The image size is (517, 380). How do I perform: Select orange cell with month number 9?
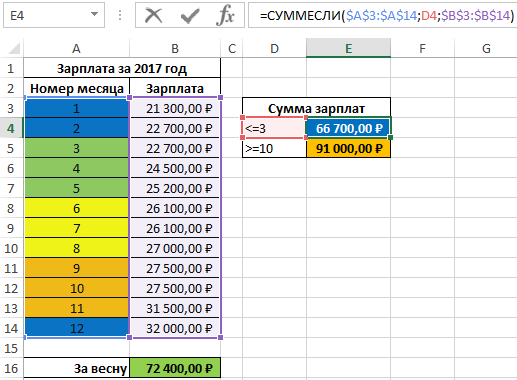click(x=77, y=268)
